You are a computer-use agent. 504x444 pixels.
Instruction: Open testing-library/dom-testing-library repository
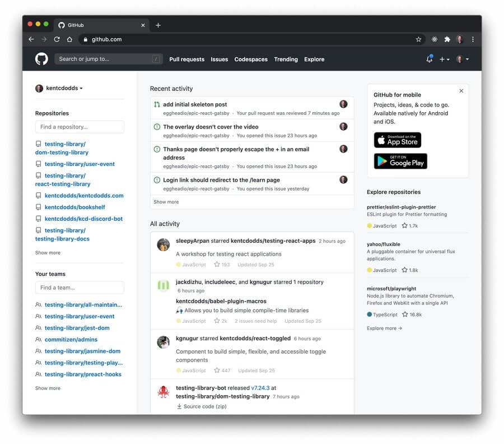(x=62, y=149)
